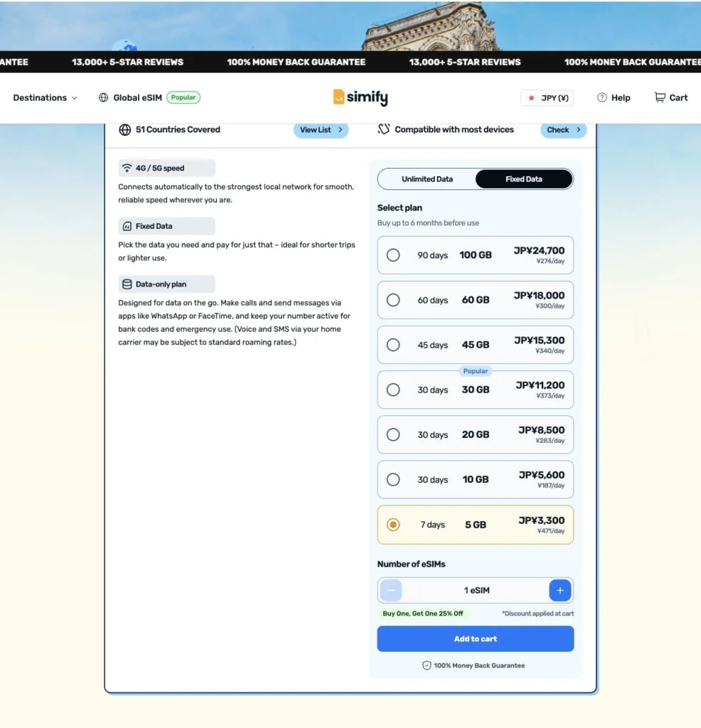Decrease eSIM count with minus button
701x728 pixels.
pyautogui.click(x=391, y=590)
